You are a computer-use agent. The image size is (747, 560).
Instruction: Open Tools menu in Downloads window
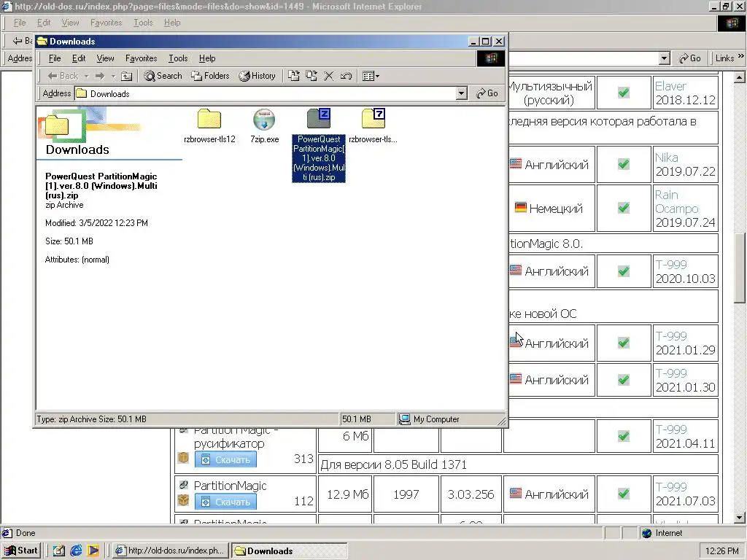coord(178,58)
